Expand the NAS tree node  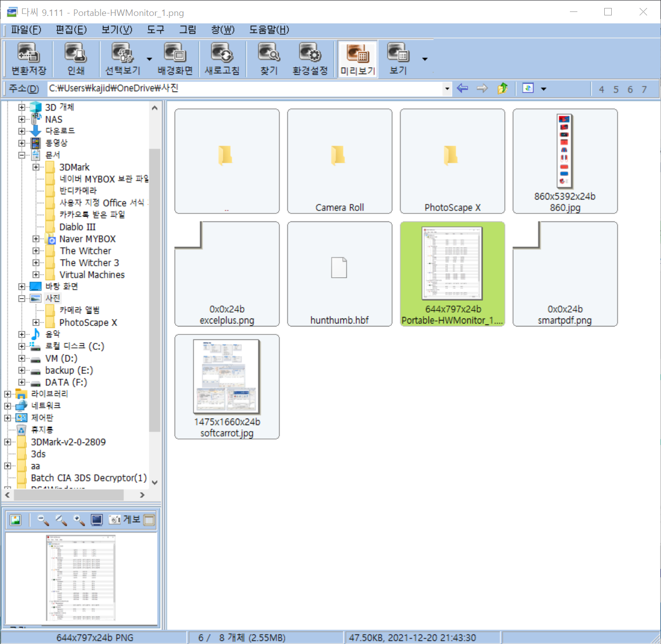click(x=21, y=119)
